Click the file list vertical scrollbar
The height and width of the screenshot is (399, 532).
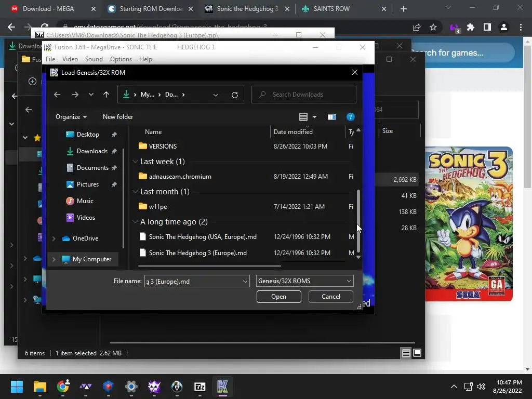[x=358, y=220]
